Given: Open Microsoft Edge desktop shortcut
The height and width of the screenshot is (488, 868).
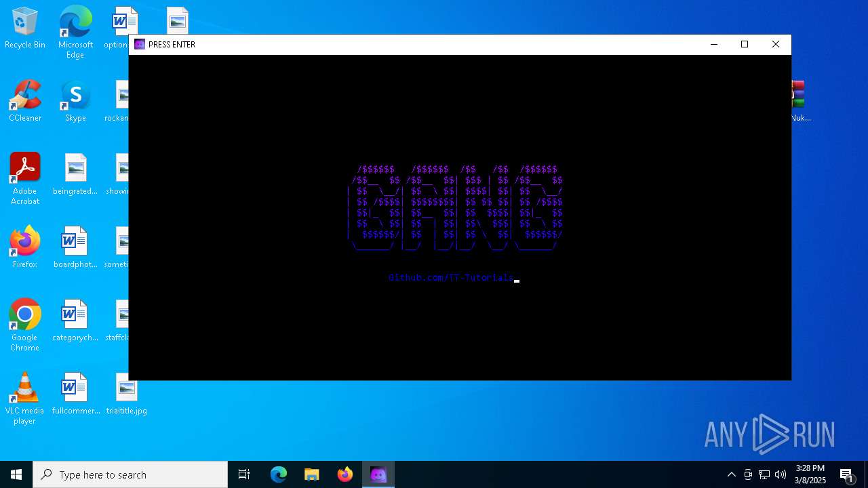Looking at the screenshot, I should point(75,33).
